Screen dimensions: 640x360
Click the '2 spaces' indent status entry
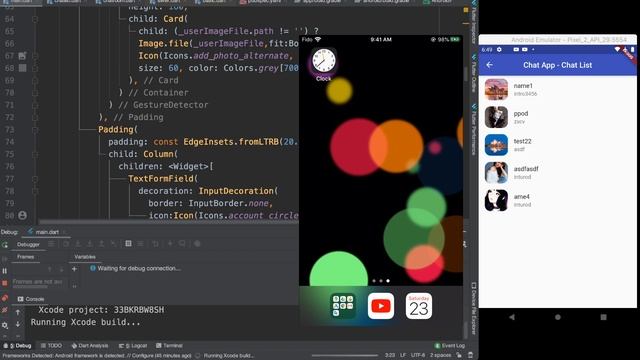point(440,355)
